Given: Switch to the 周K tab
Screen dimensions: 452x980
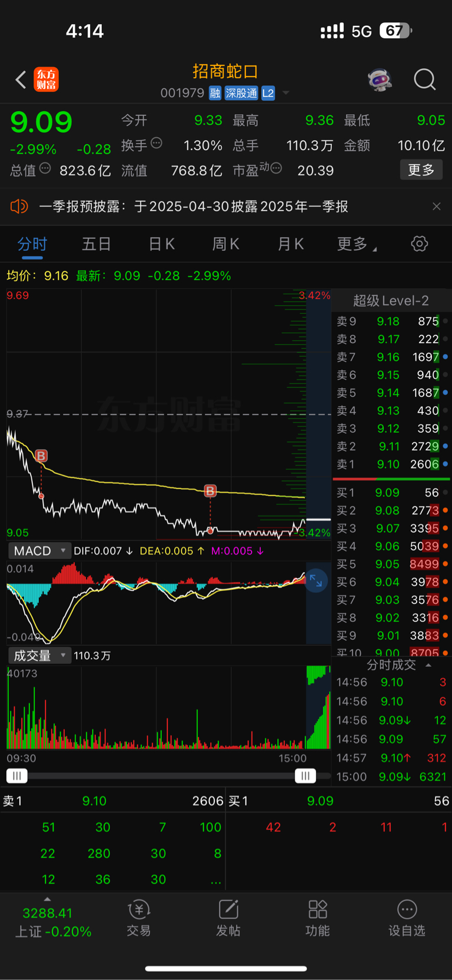Looking at the screenshot, I should pos(225,244).
